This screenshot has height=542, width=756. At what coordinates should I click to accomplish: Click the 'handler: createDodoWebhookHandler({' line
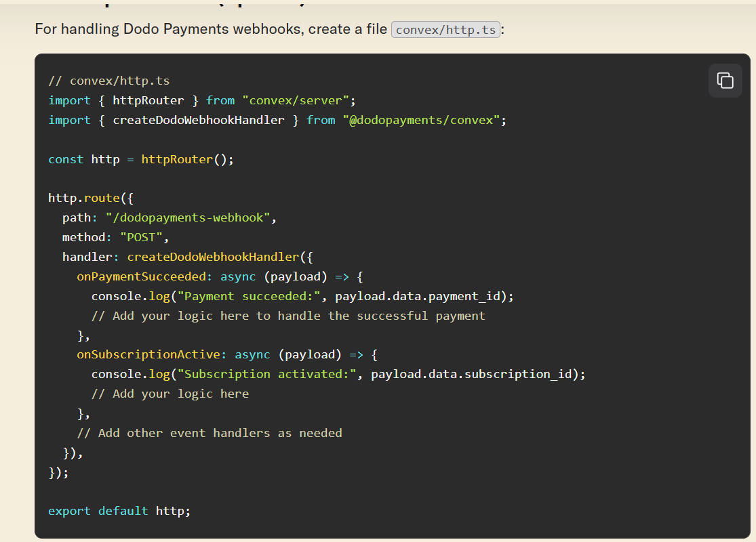coord(188,257)
